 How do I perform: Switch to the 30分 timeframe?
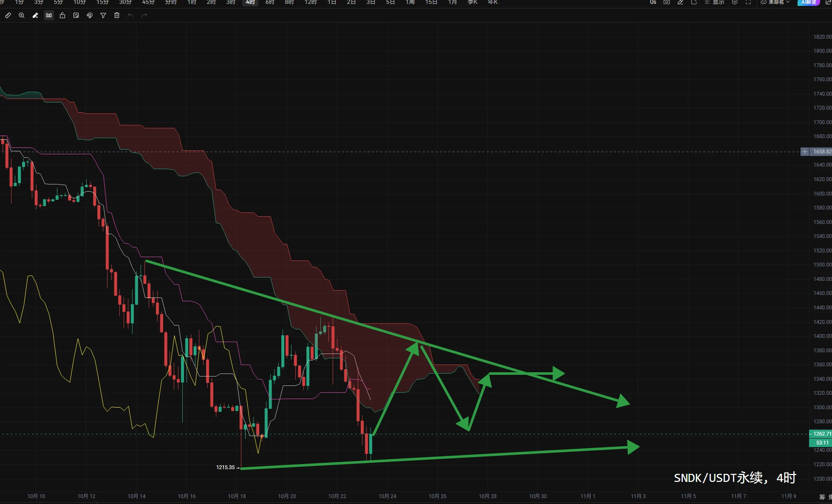125,2
